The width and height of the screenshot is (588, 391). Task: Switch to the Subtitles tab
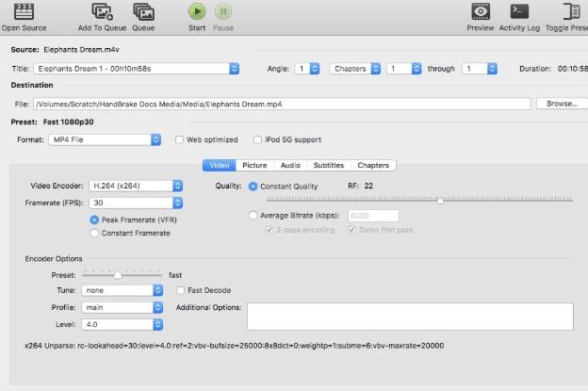[329, 165]
